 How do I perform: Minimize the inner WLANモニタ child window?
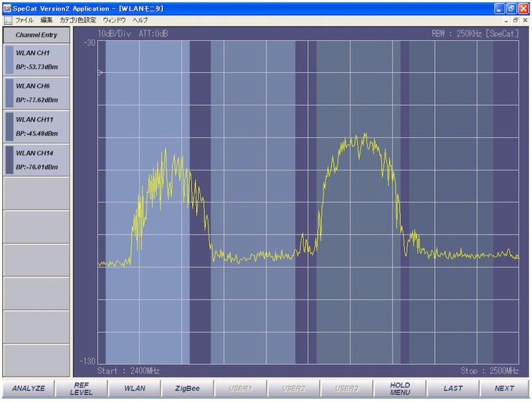coord(507,21)
